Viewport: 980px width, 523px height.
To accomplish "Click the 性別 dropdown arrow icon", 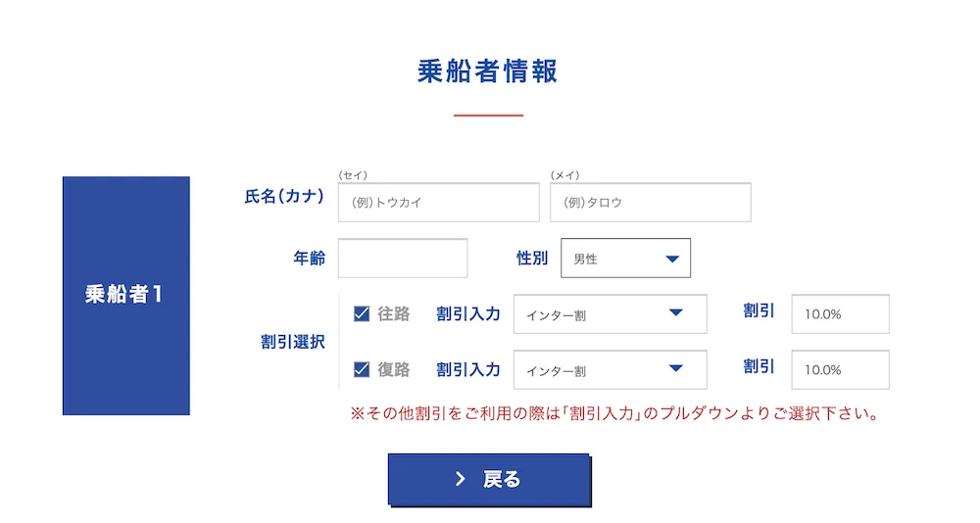I will click(672, 259).
